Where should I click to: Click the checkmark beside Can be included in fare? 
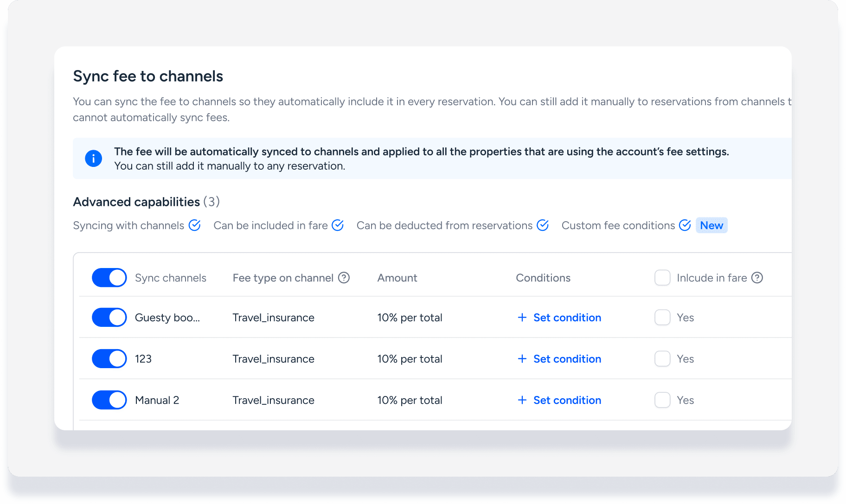pyautogui.click(x=338, y=225)
